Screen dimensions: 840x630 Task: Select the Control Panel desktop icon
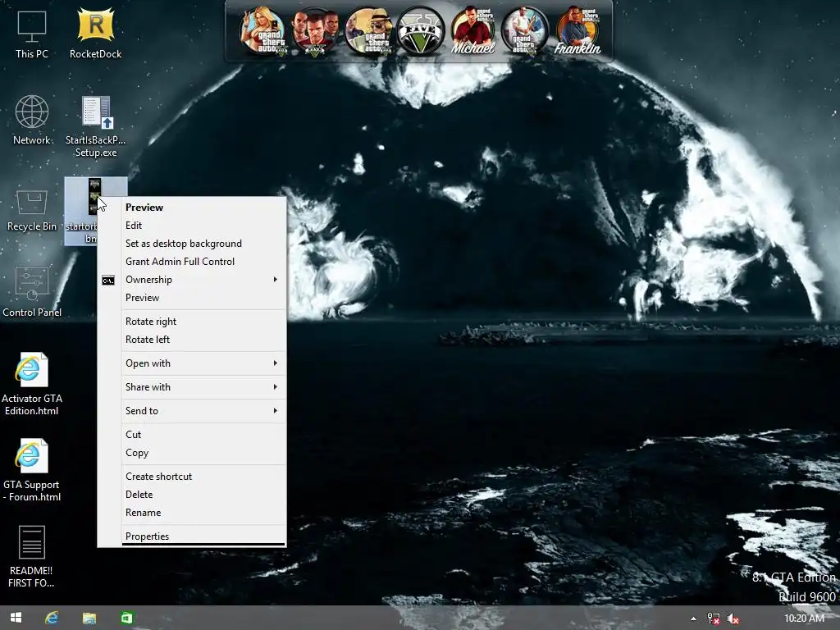[x=32, y=292]
